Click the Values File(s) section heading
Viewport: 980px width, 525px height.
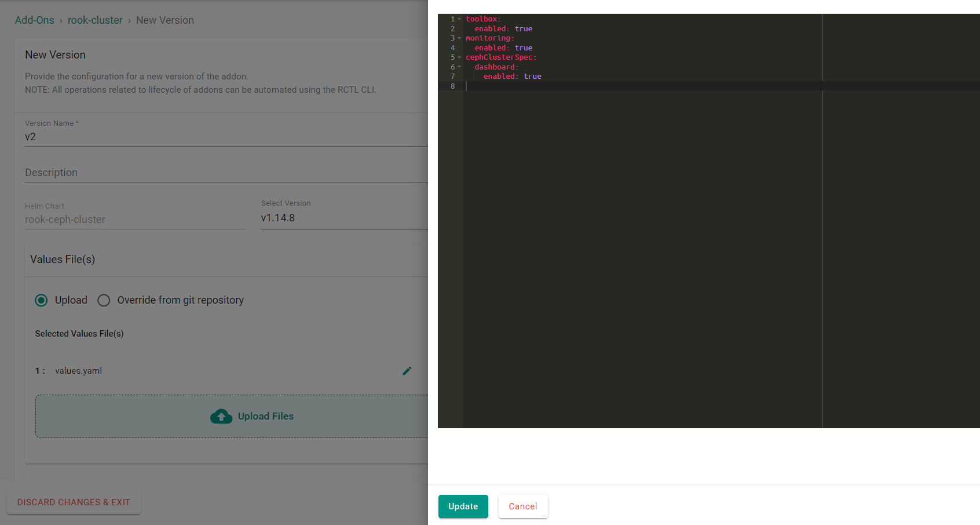coord(63,260)
